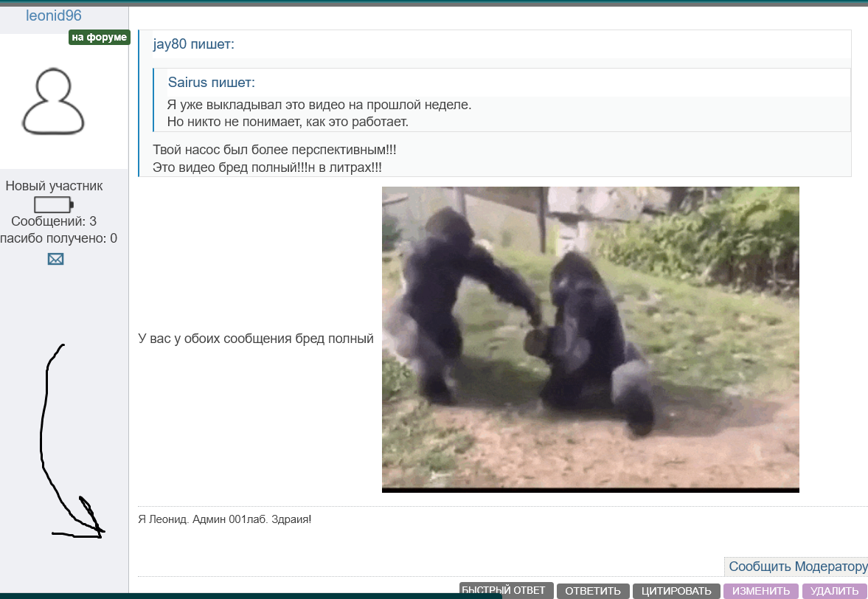Click the 'ИЗМЕНИТЬ' edit button
The image size is (868, 599).
coord(760,591)
